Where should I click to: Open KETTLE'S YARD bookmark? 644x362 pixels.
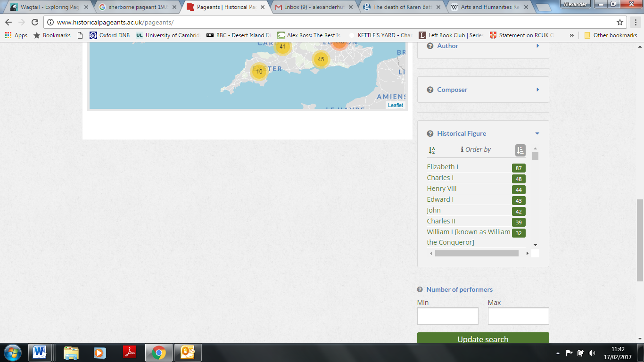coord(380,35)
